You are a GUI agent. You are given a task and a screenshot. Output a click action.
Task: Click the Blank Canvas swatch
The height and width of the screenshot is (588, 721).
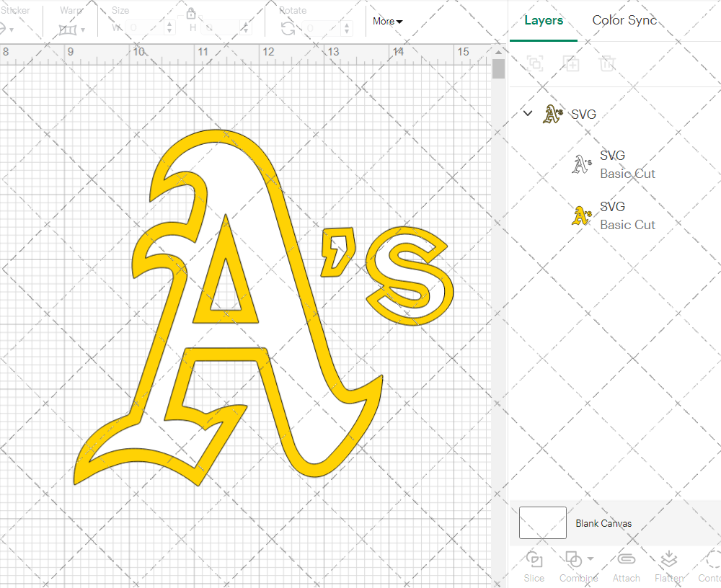click(x=543, y=522)
